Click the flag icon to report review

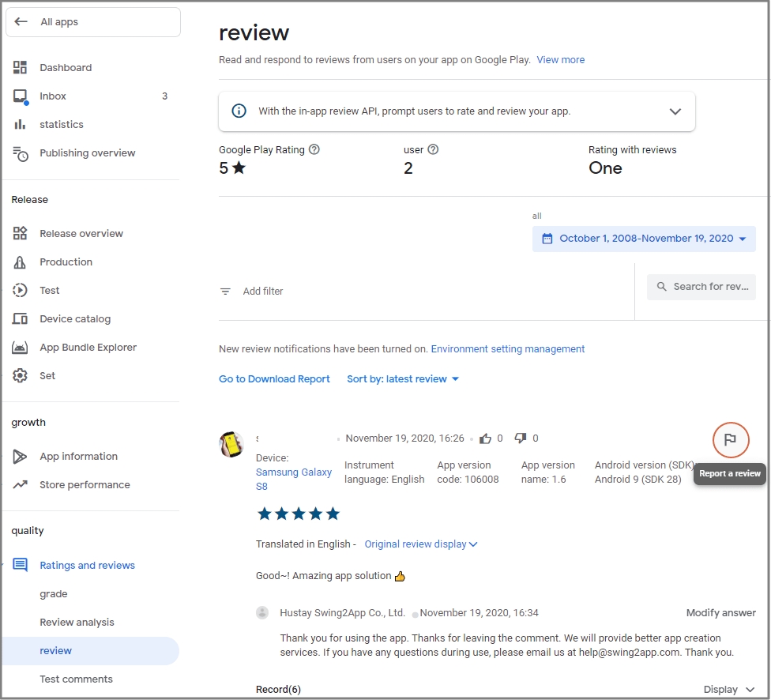[x=730, y=440]
